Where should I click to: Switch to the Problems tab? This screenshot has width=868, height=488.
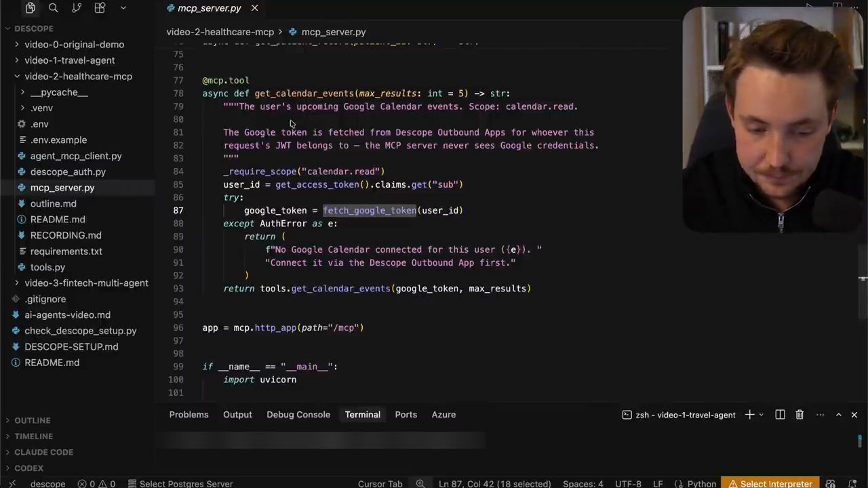coord(189,415)
